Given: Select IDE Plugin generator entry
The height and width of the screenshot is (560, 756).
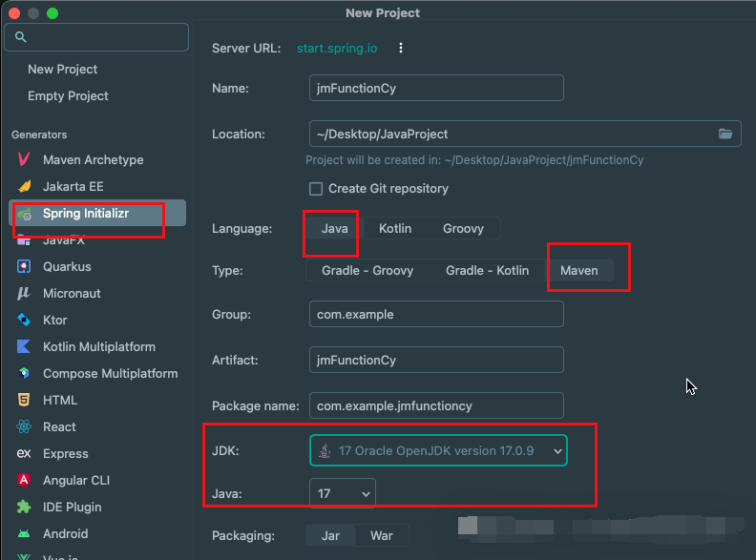Looking at the screenshot, I should point(72,507).
